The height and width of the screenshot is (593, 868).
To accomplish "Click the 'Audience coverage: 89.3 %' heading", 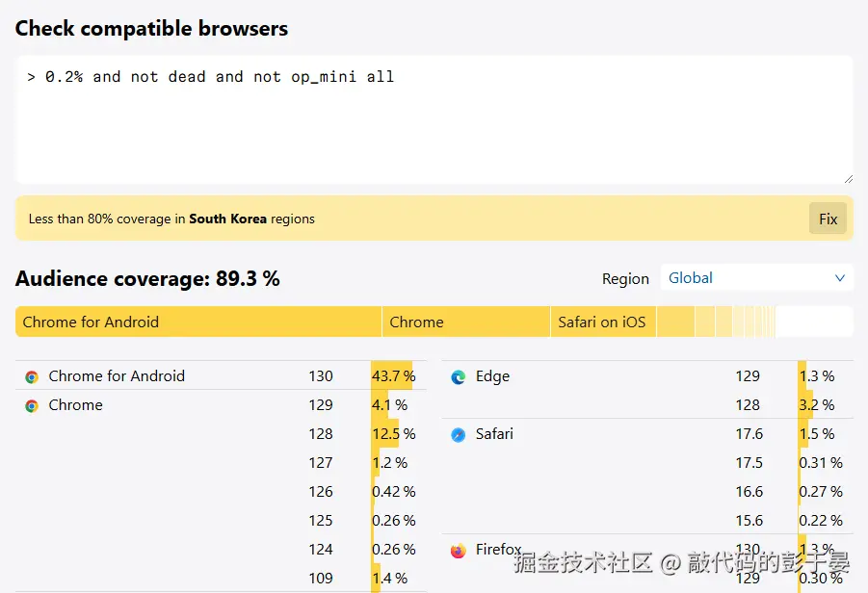I will click(x=147, y=278).
